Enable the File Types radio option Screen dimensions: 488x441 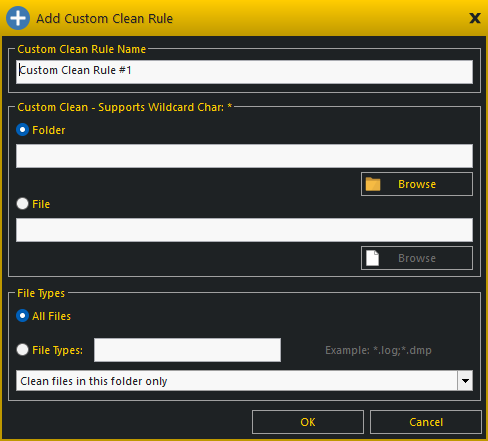22,350
